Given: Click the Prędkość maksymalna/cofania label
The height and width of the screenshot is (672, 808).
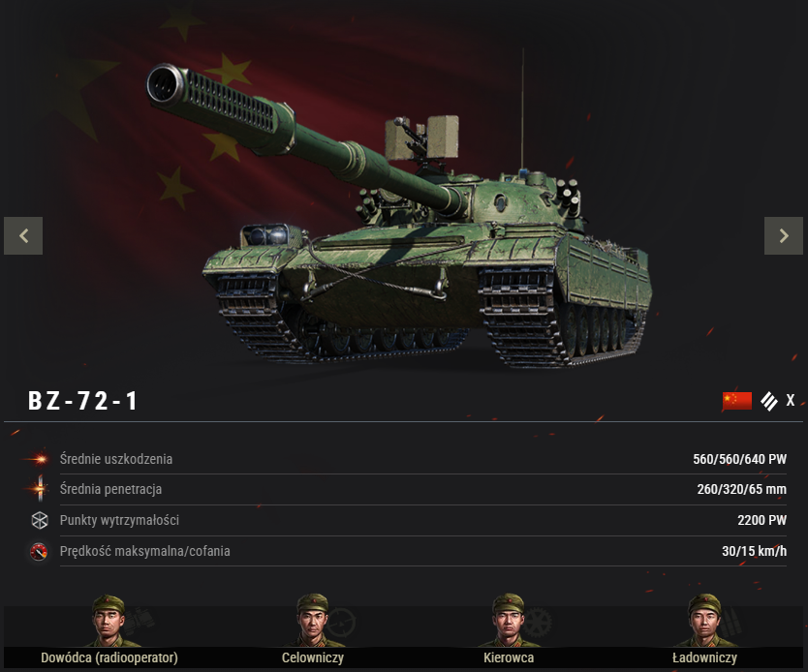Looking at the screenshot, I should (x=144, y=551).
